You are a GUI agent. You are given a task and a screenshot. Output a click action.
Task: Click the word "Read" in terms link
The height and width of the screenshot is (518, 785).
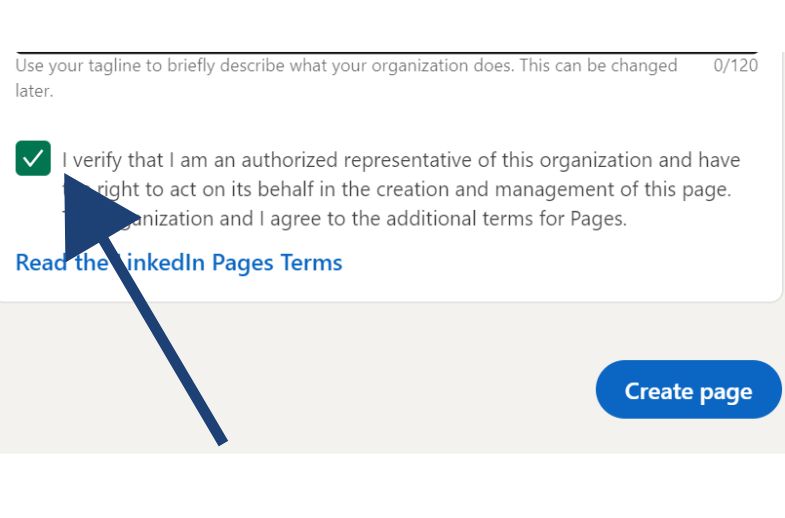click(42, 263)
